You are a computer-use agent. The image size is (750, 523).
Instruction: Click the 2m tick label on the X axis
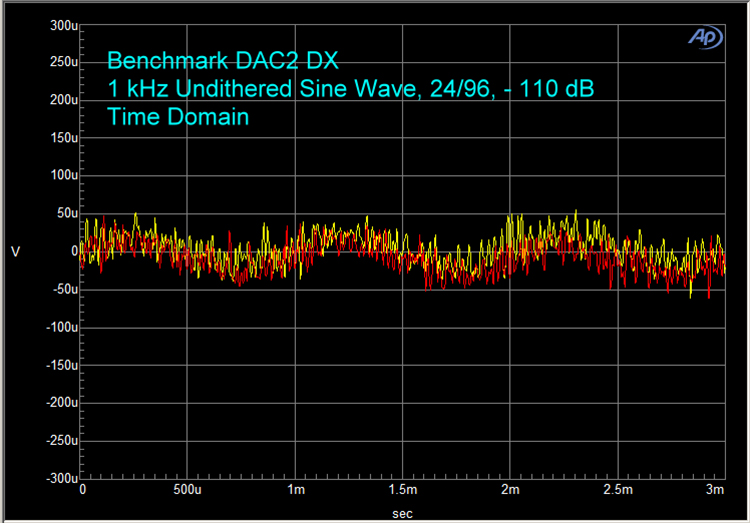[510, 491]
